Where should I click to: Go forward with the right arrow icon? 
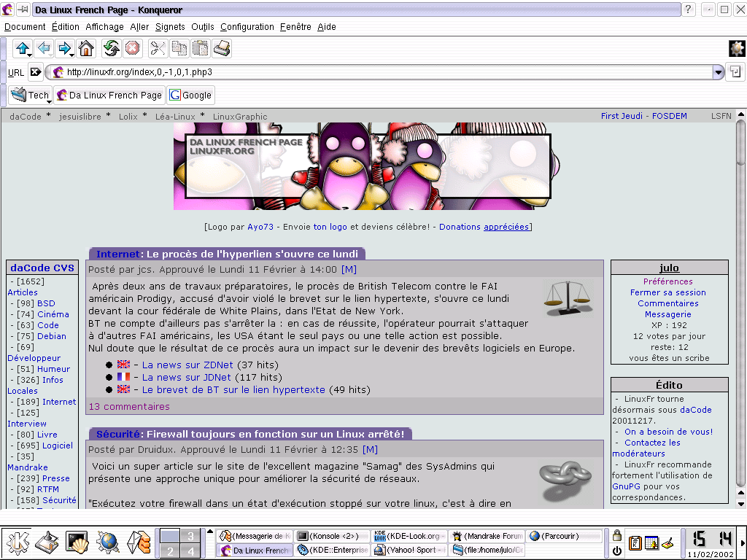(x=65, y=48)
